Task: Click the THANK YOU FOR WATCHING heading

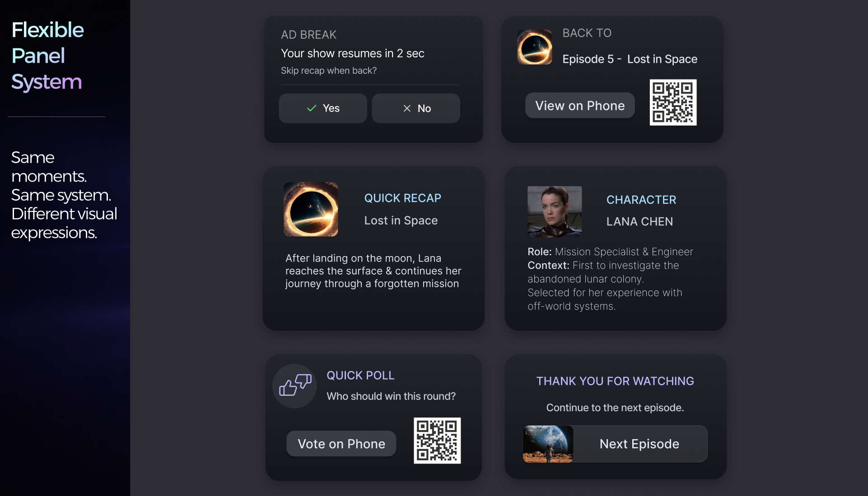Action: (615, 381)
